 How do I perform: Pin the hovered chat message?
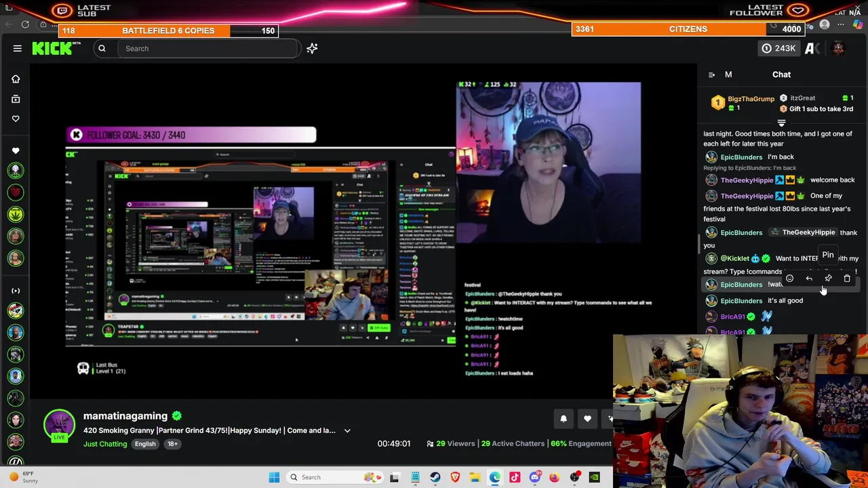(828, 279)
